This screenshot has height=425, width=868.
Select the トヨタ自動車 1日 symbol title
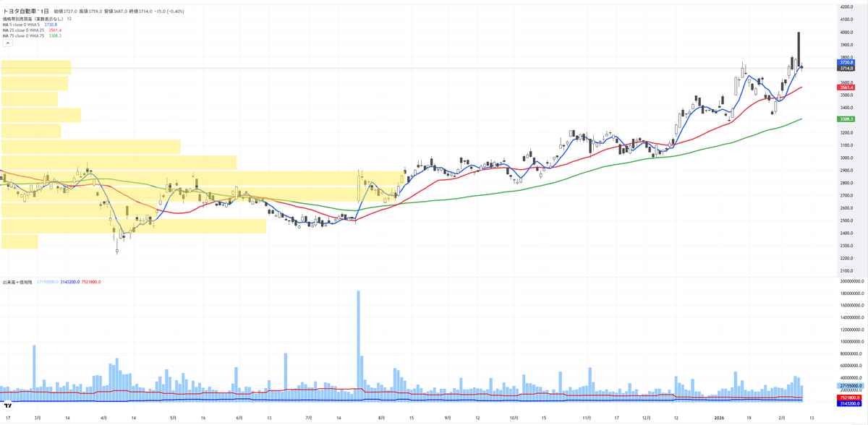pyautogui.click(x=27, y=12)
